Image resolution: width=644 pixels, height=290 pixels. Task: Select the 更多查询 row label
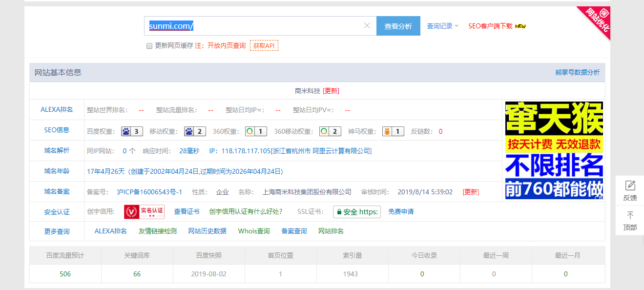click(x=57, y=231)
